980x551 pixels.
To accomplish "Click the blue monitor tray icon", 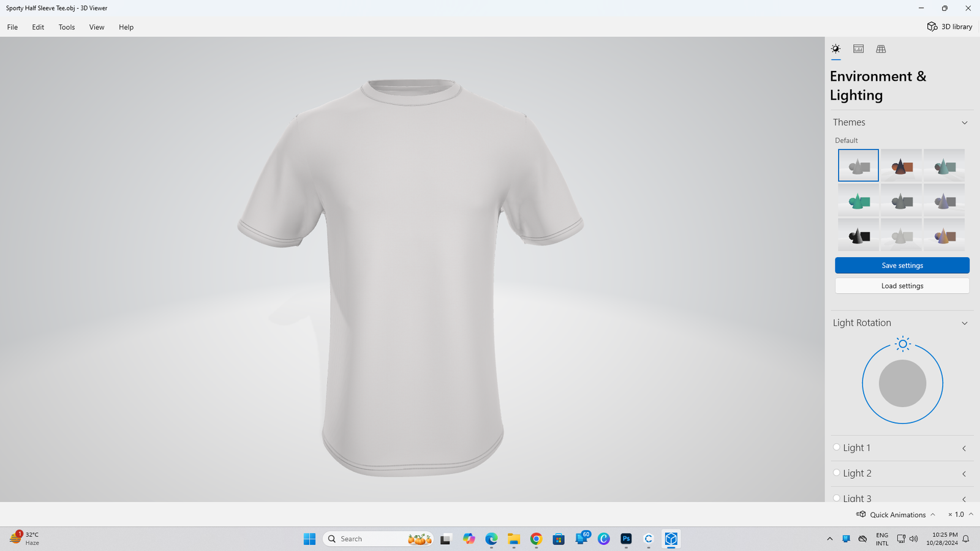I will 846,539.
